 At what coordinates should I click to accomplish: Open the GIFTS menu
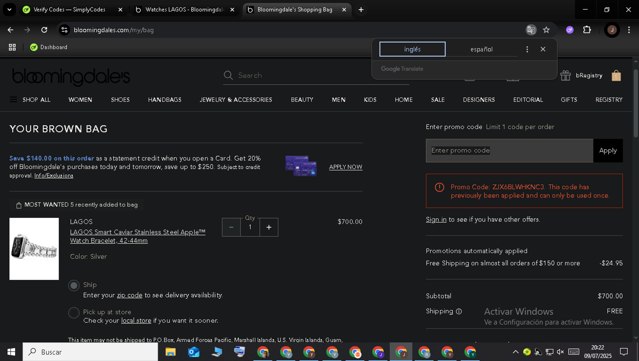tap(569, 99)
